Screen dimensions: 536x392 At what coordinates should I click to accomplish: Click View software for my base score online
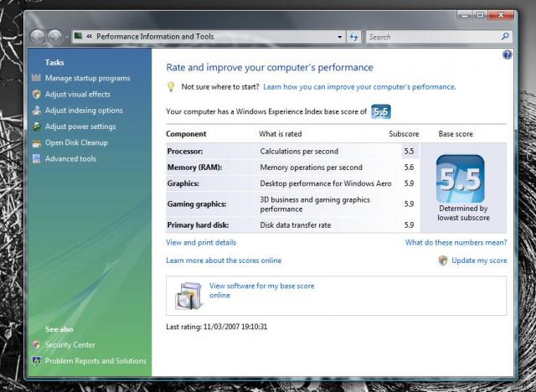[261, 291]
